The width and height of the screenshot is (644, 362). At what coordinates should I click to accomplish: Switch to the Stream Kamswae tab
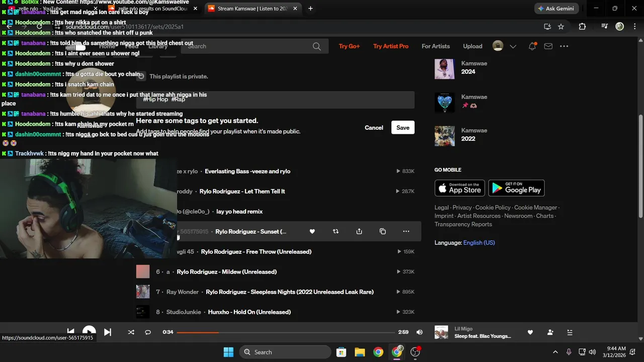tap(253, 9)
